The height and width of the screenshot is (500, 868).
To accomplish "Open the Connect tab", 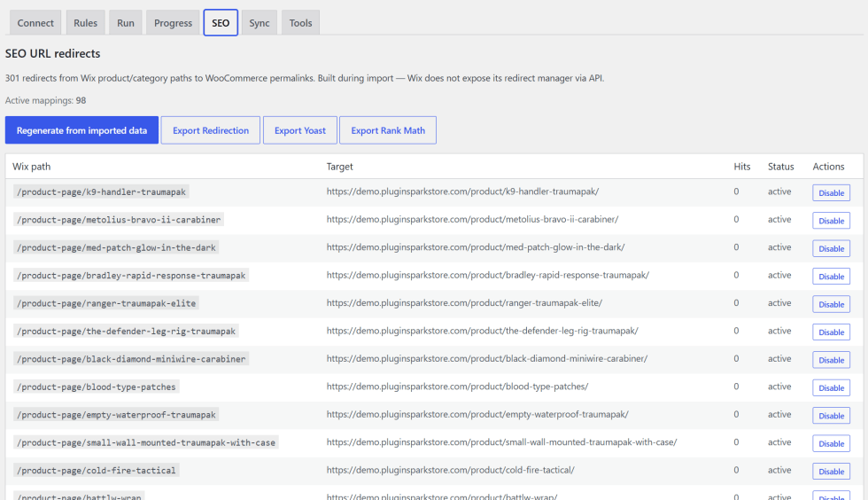I will click(x=35, y=23).
